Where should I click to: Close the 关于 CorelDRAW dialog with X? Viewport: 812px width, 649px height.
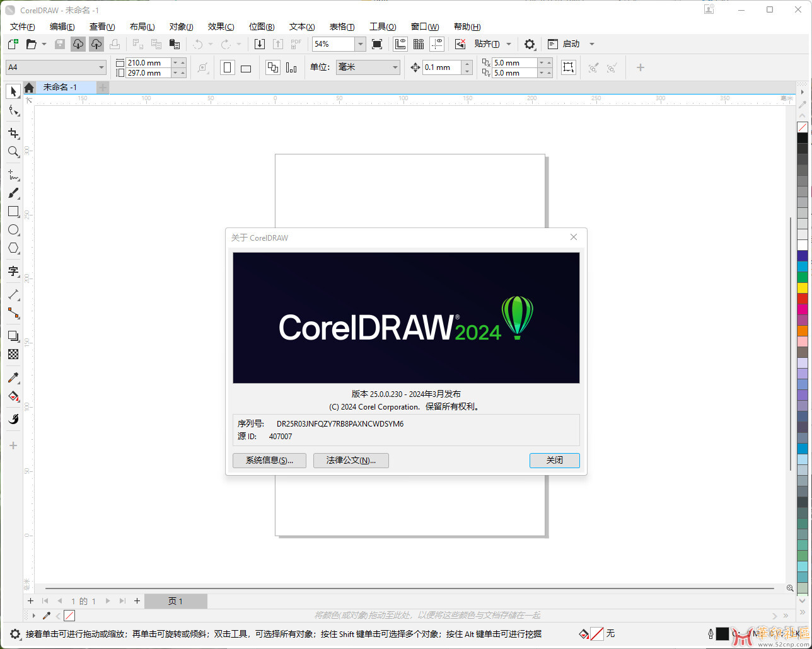tap(574, 237)
